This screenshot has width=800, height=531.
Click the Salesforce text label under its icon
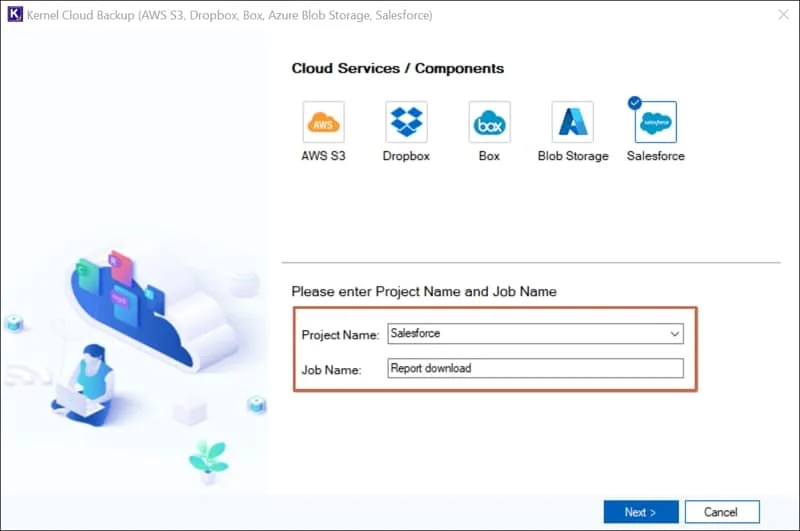tap(656, 156)
